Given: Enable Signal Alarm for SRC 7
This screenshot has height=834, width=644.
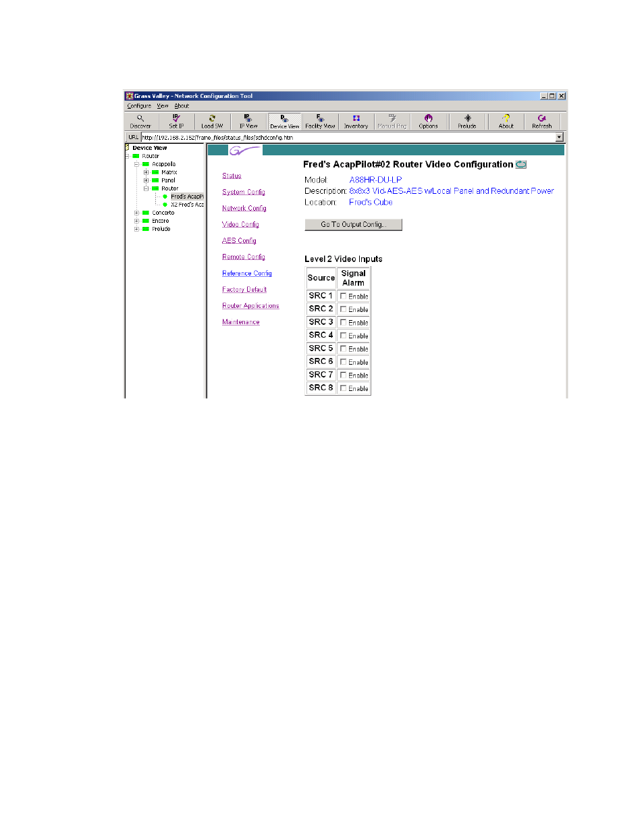Looking at the screenshot, I should point(344,375).
